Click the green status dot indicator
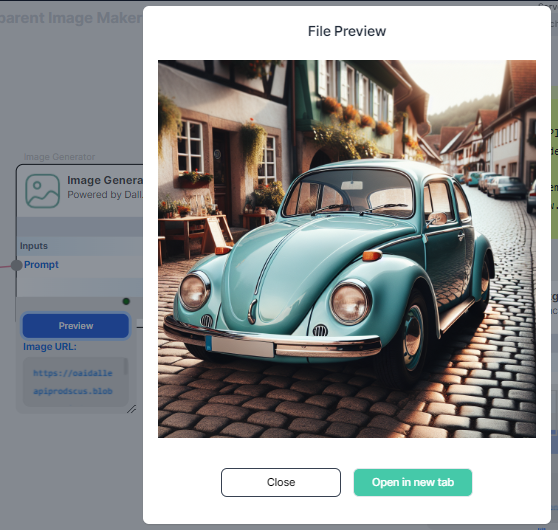Image resolution: width=558 pixels, height=530 pixels. point(126,301)
